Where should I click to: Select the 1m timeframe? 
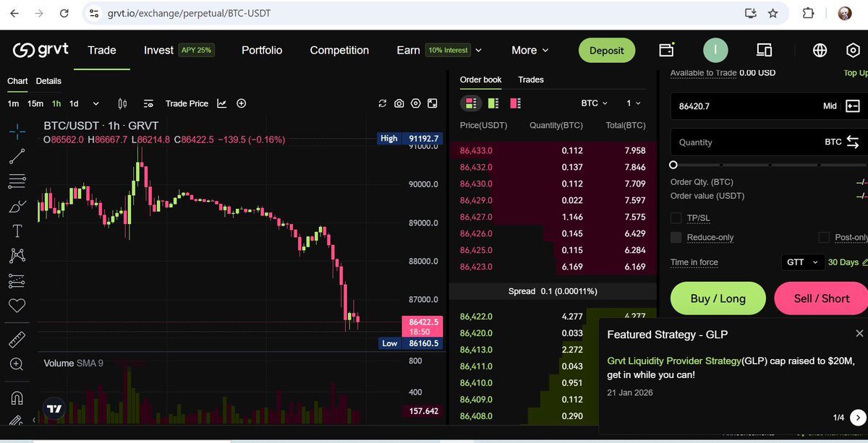pyautogui.click(x=13, y=103)
